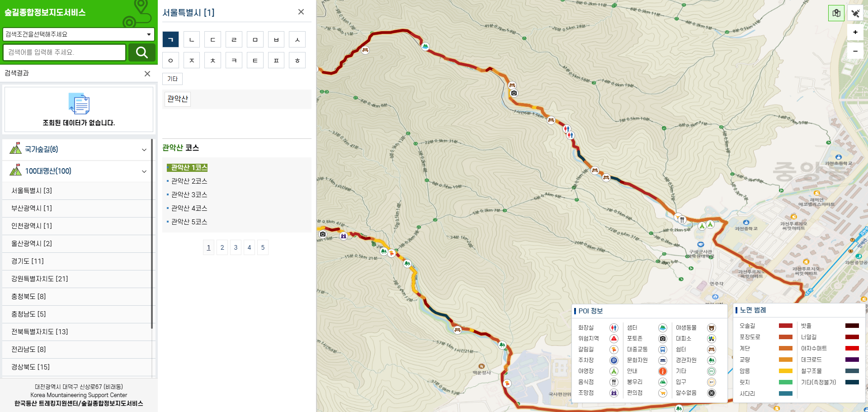Select 강원특별자치도 [21] in the region list
The height and width of the screenshot is (412, 868).
click(x=40, y=279)
